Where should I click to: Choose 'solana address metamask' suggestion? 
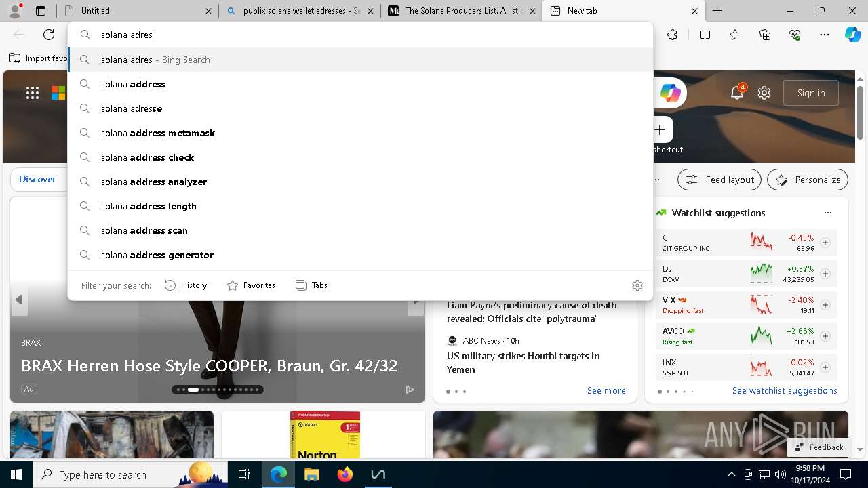coord(360,133)
